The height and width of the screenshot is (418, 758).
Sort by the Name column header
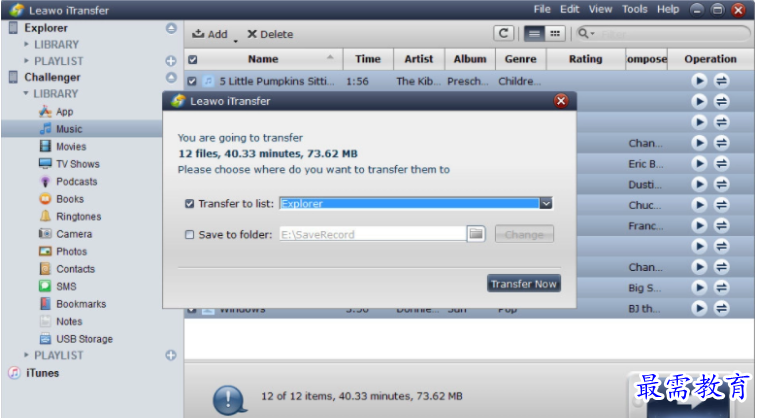[x=263, y=59]
